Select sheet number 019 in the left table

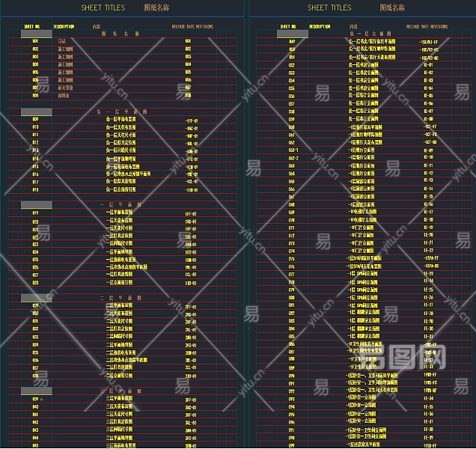click(x=35, y=213)
